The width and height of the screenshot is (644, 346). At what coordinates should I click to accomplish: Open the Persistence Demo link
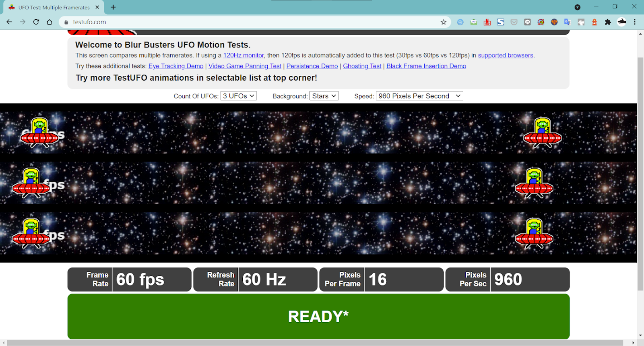click(312, 66)
